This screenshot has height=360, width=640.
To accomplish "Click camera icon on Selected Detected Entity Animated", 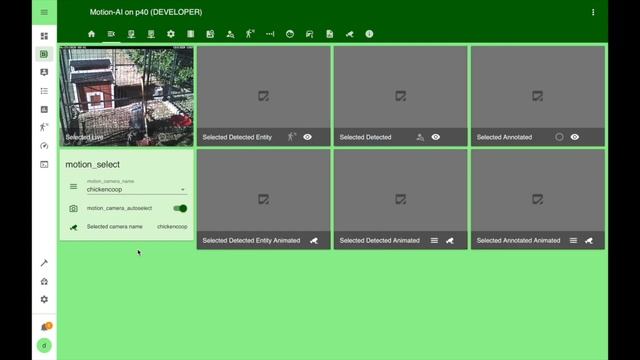I will coord(313,241).
